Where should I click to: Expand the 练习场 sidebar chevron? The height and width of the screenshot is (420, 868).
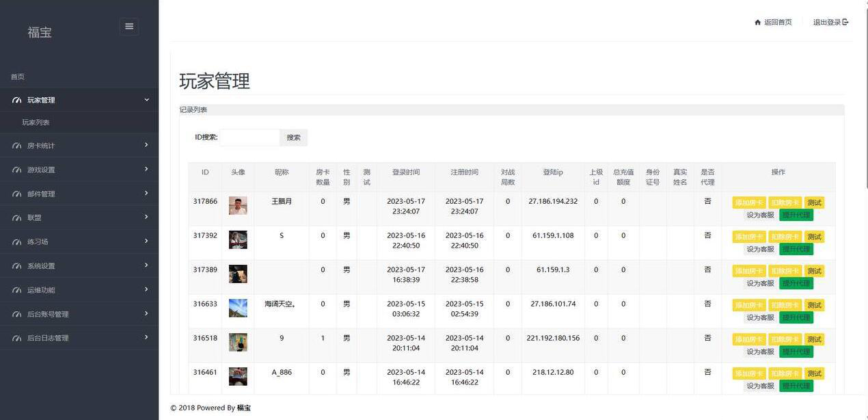click(146, 241)
